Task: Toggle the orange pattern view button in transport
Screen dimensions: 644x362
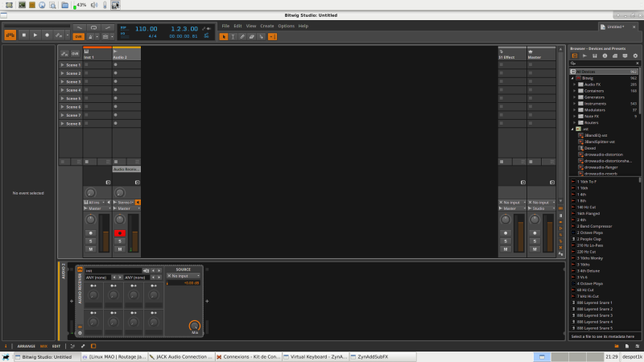Action: pyautogui.click(x=10, y=35)
